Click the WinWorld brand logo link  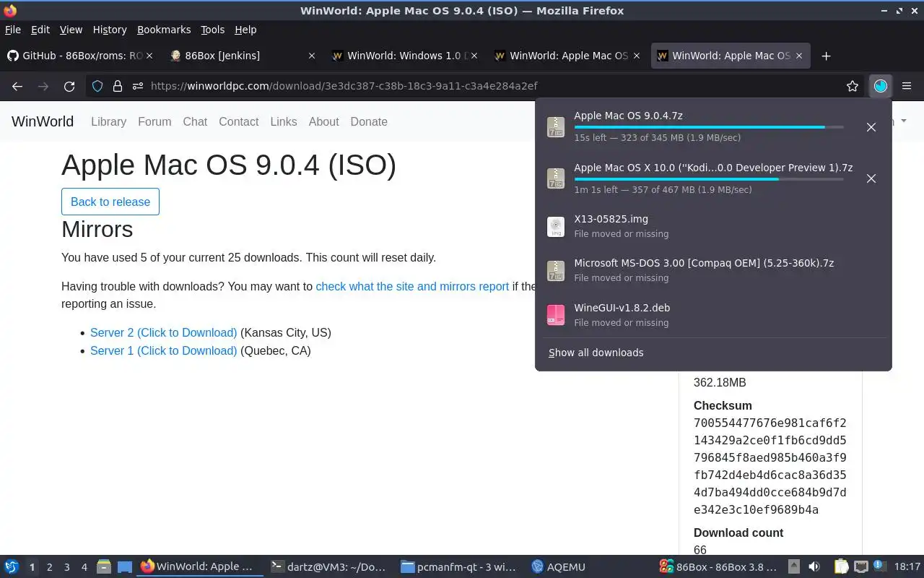click(43, 121)
